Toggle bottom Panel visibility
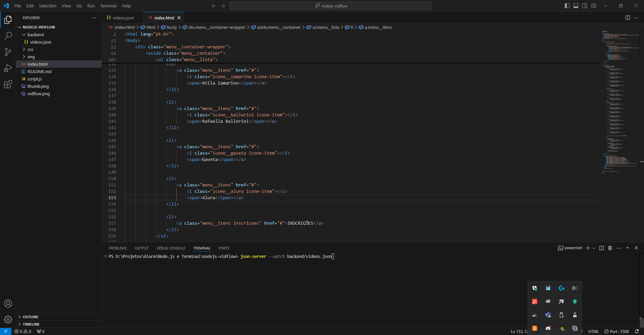 pyautogui.click(x=576, y=6)
